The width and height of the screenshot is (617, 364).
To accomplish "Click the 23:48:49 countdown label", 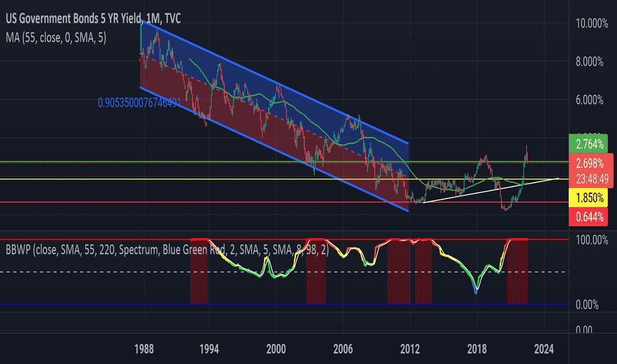I will click(x=591, y=179).
